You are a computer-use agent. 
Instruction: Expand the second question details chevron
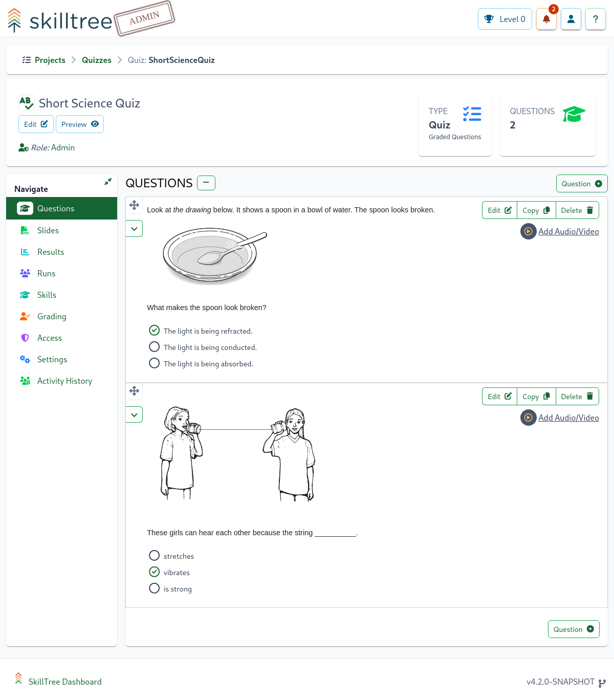pyautogui.click(x=134, y=414)
